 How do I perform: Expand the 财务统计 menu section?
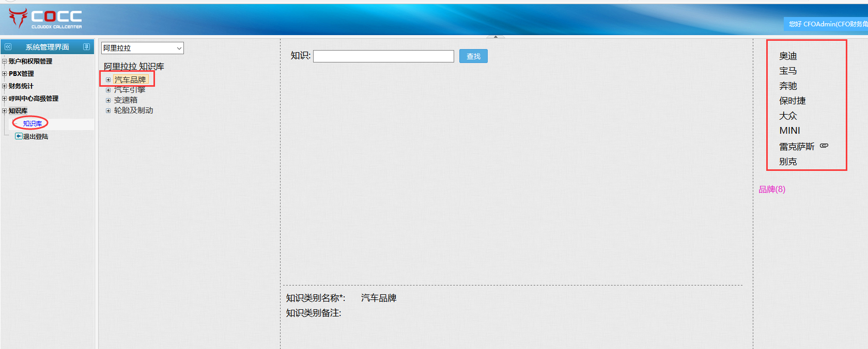[x=5, y=86]
